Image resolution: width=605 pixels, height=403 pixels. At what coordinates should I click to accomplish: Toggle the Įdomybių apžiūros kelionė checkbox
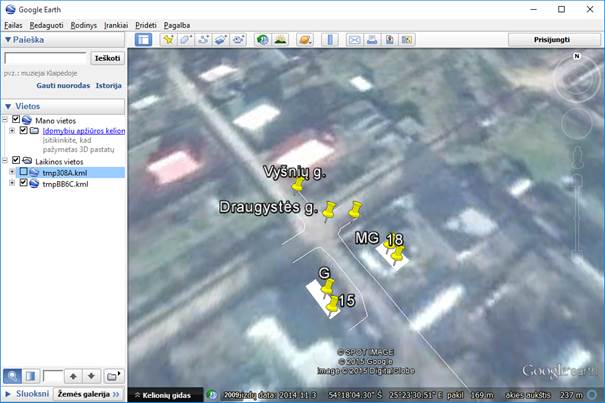click(24, 130)
